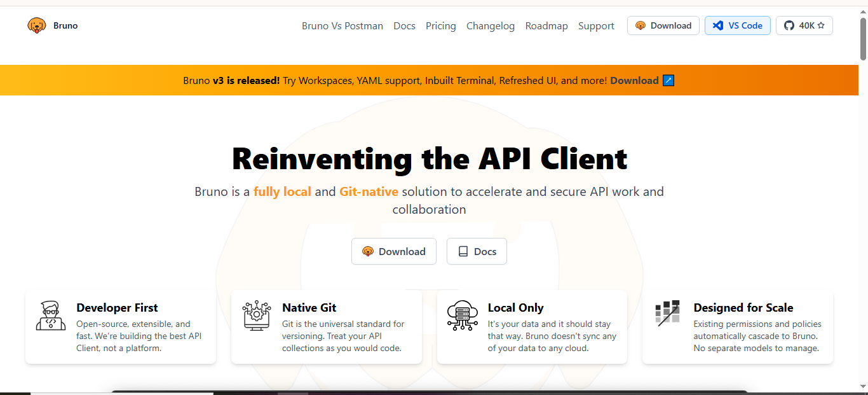The image size is (868, 395).
Task: Click the Bruno dog logo icon
Action: [x=37, y=25]
